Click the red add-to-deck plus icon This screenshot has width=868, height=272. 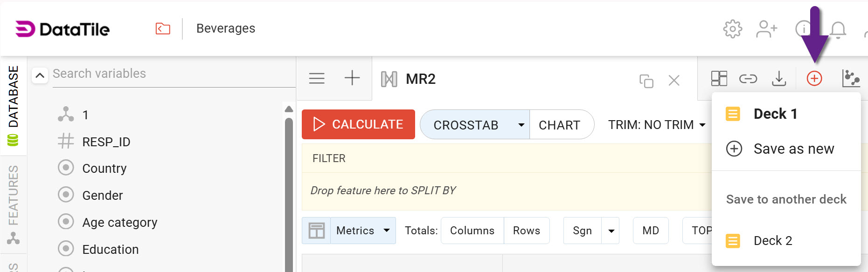814,78
